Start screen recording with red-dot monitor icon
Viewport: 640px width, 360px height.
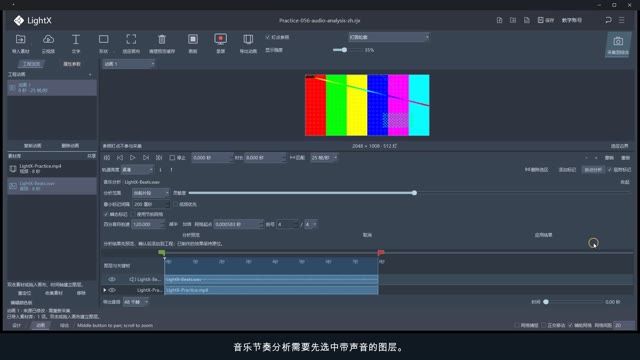click(x=220, y=39)
